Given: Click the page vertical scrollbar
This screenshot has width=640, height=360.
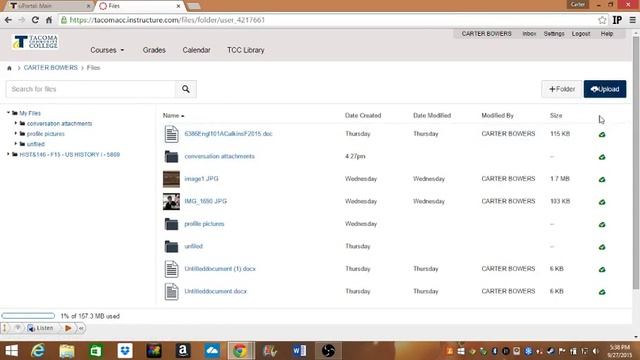Looking at the screenshot, I should tap(636, 163).
